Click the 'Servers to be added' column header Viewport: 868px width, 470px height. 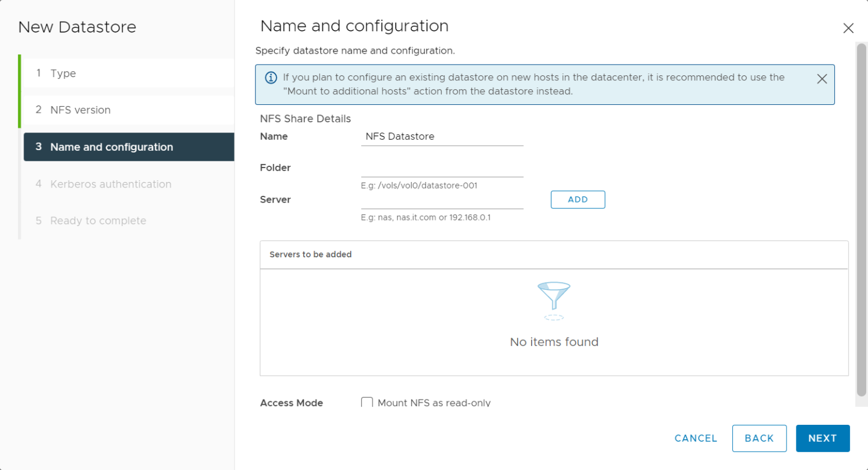[x=310, y=255]
